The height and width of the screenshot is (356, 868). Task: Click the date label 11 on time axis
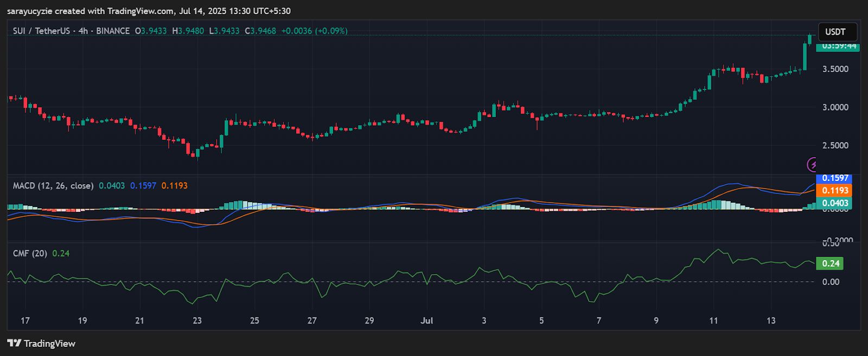pos(713,321)
